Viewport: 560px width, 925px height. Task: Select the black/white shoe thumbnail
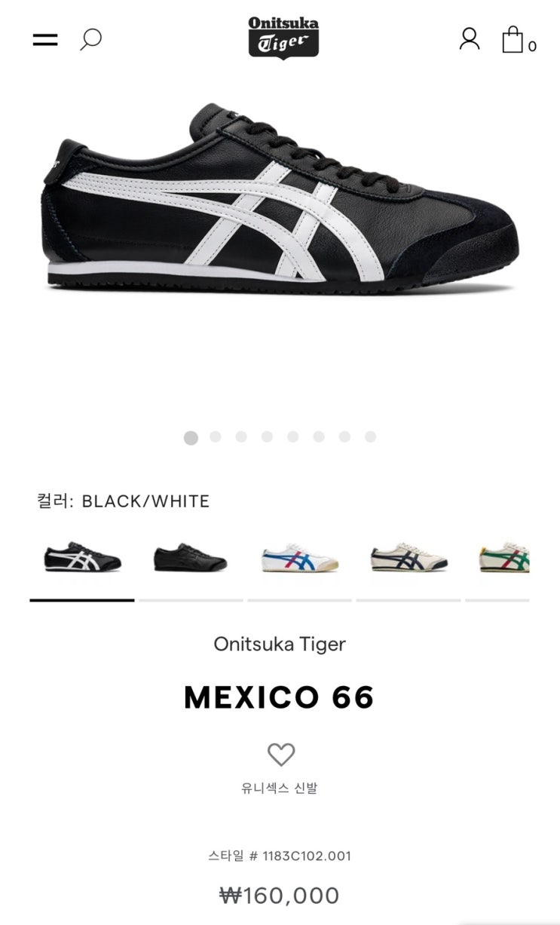point(82,558)
